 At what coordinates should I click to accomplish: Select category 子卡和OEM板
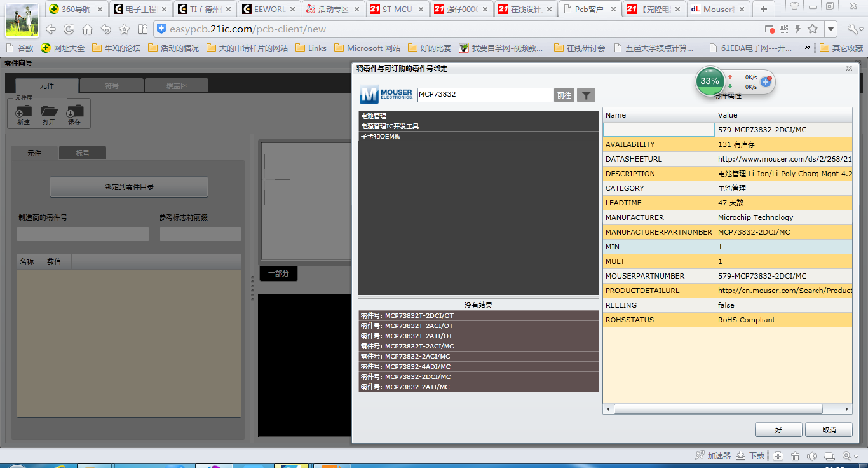478,136
